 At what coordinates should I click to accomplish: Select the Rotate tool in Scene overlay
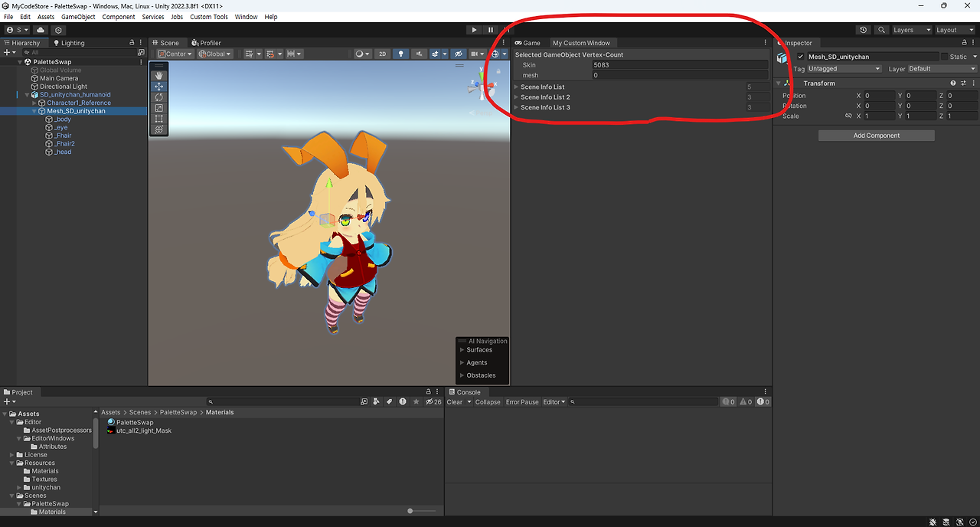[x=159, y=97]
